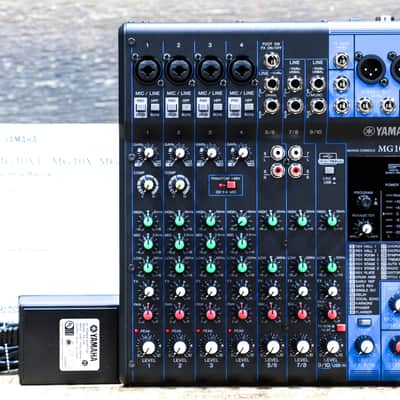Click the channel 4 green HIGH EQ knob
Image resolution: width=400 pixels, height=400 pixels.
click(242, 221)
